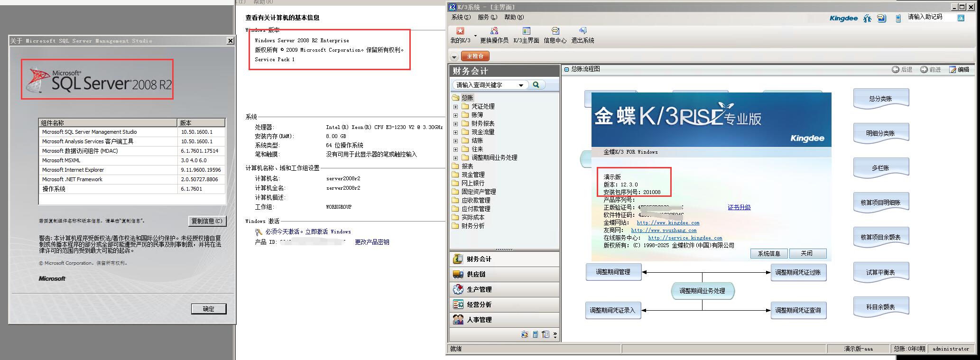Open the 请输入查询关键字 dropdown arrow
Screen dimensions: 980x360
(x=521, y=85)
